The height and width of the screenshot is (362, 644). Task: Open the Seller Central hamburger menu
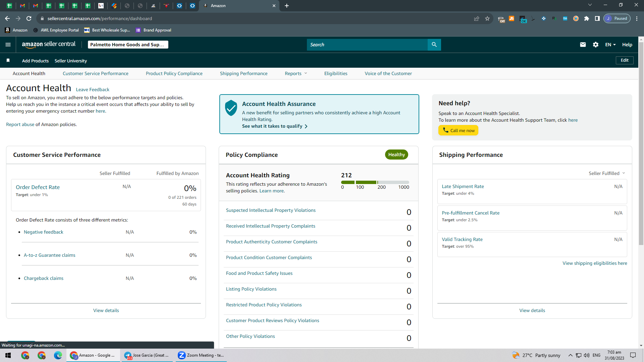8,45
